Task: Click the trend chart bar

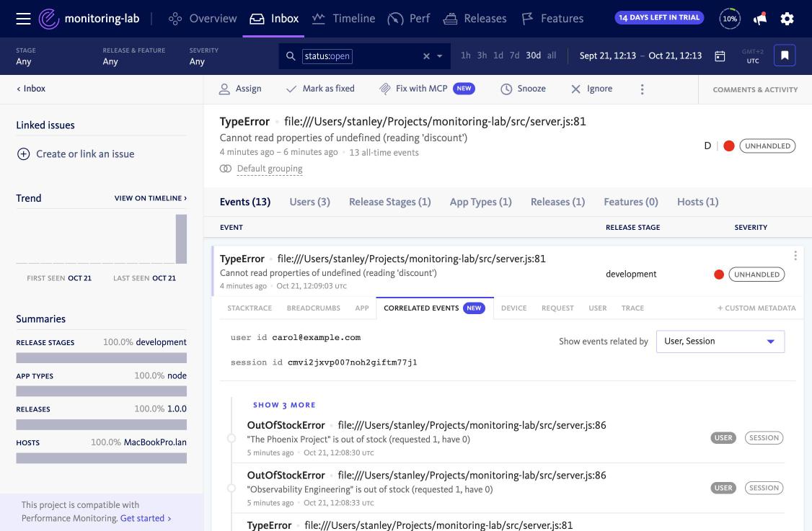Action: point(181,239)
